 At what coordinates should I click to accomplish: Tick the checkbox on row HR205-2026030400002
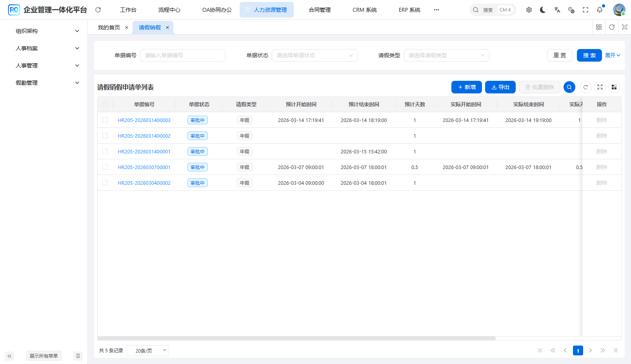(105, 182)
